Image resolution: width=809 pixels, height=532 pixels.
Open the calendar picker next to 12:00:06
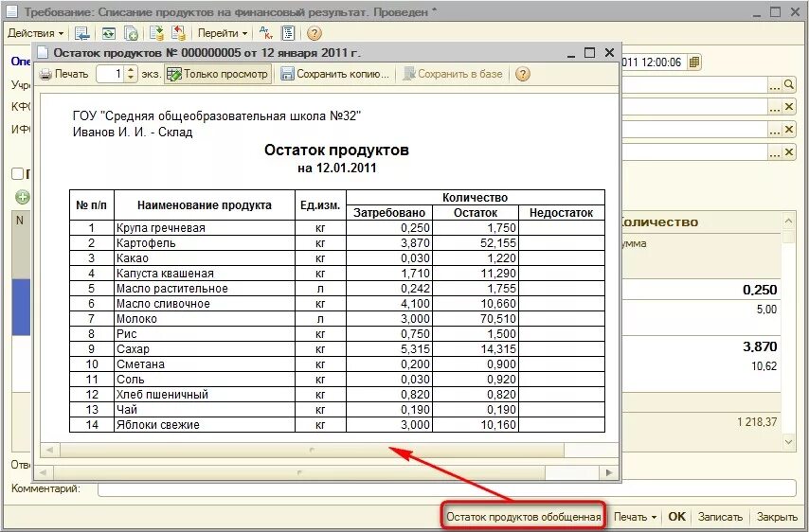[694, 62]
